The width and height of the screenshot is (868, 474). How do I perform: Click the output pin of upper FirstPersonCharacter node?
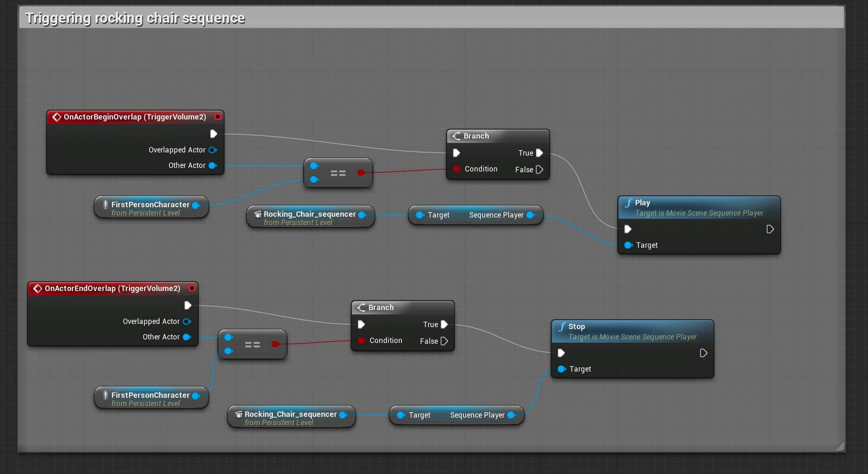196,205
